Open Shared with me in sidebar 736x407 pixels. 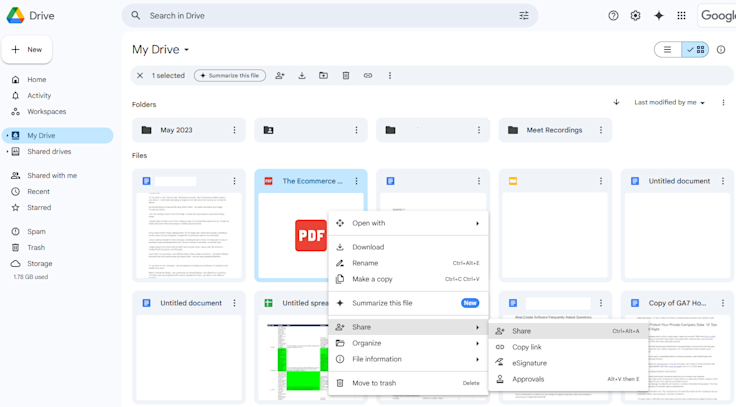coord(52,176)
